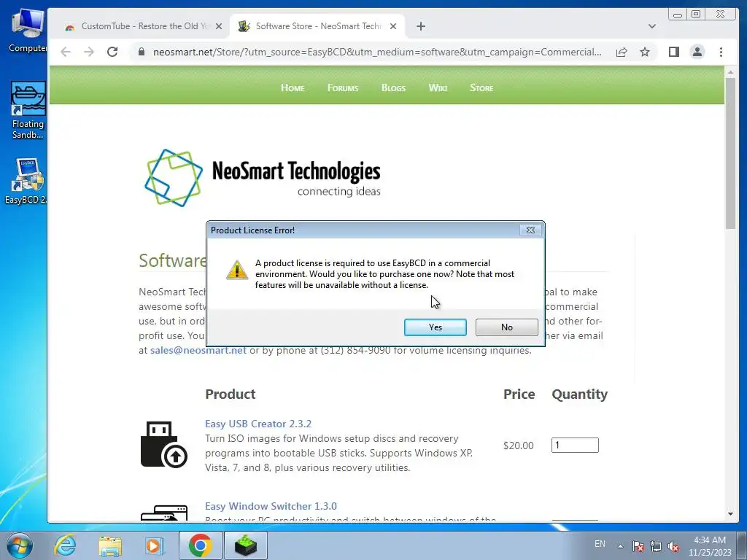
Task: Click the page scrollbar up arrow
Action: 730,72
